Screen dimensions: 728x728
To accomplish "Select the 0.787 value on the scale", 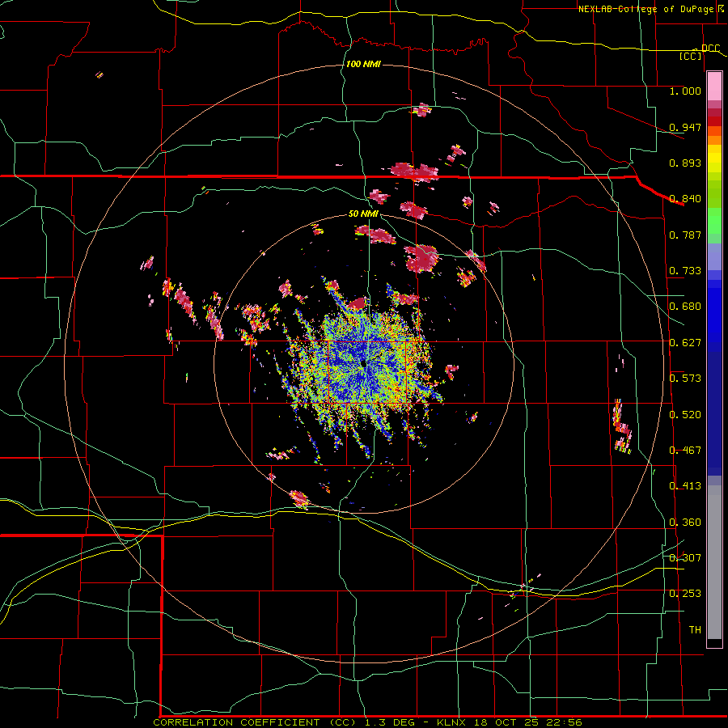I will (x=685, y=235).
